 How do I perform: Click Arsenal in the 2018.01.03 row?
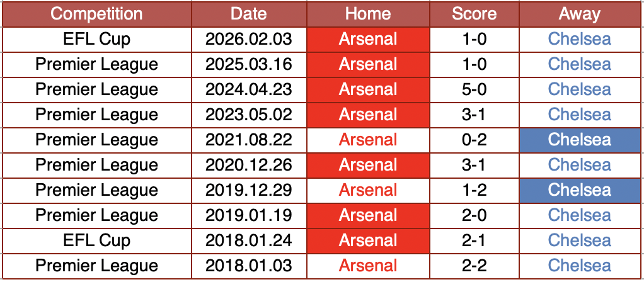point(368,266)
